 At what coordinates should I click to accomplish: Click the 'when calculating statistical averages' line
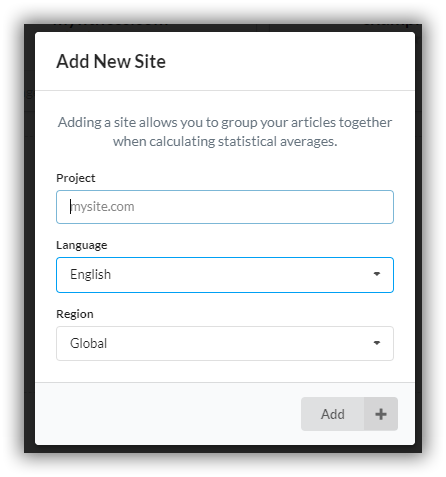(225, 142)
